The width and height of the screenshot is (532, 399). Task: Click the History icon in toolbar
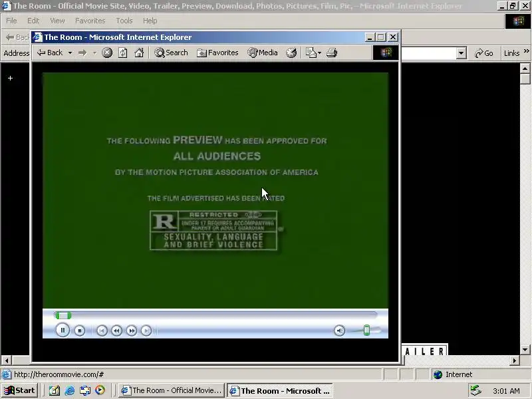coord(291,53)
